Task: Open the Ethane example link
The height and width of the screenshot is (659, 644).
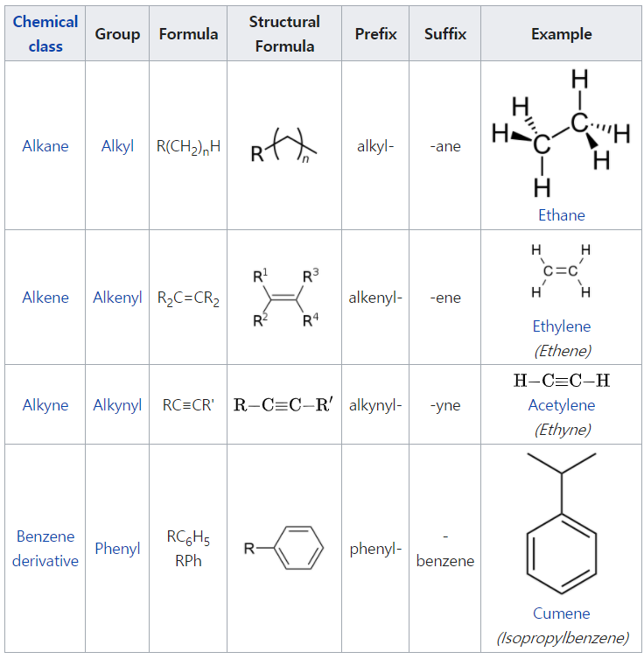Action: (562, 214)
